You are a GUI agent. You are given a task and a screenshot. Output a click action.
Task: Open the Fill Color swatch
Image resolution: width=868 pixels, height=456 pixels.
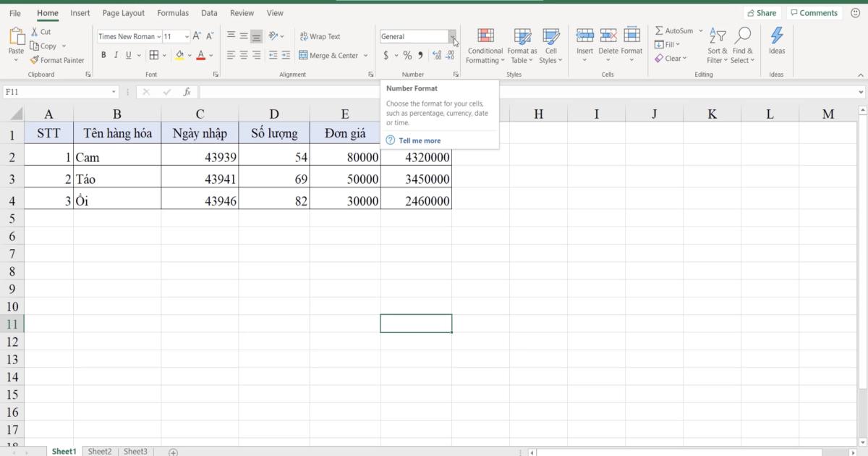pyautogui.click(x=180, y=54)
